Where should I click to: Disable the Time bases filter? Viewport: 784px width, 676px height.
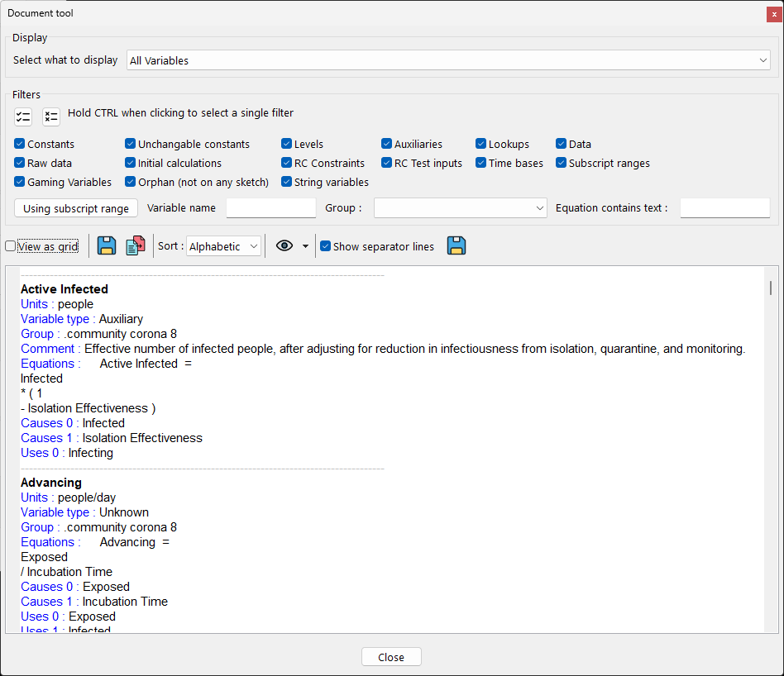[x=480, y=163]
